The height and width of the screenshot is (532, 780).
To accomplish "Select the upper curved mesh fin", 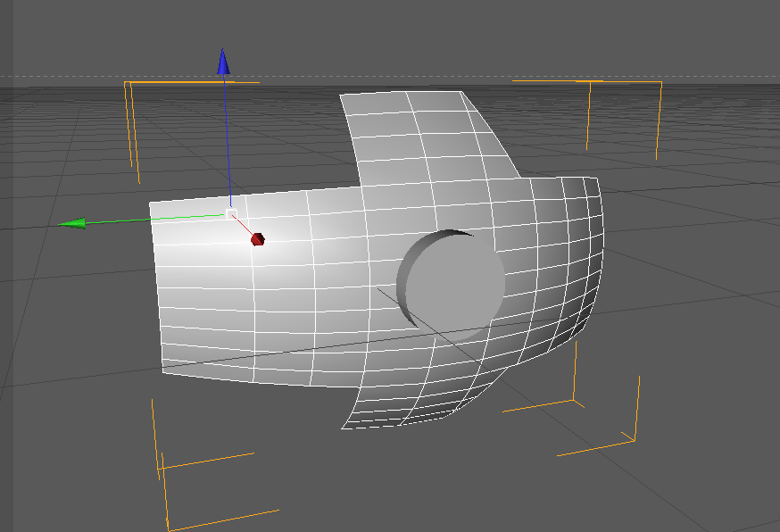I will [430, 137].
